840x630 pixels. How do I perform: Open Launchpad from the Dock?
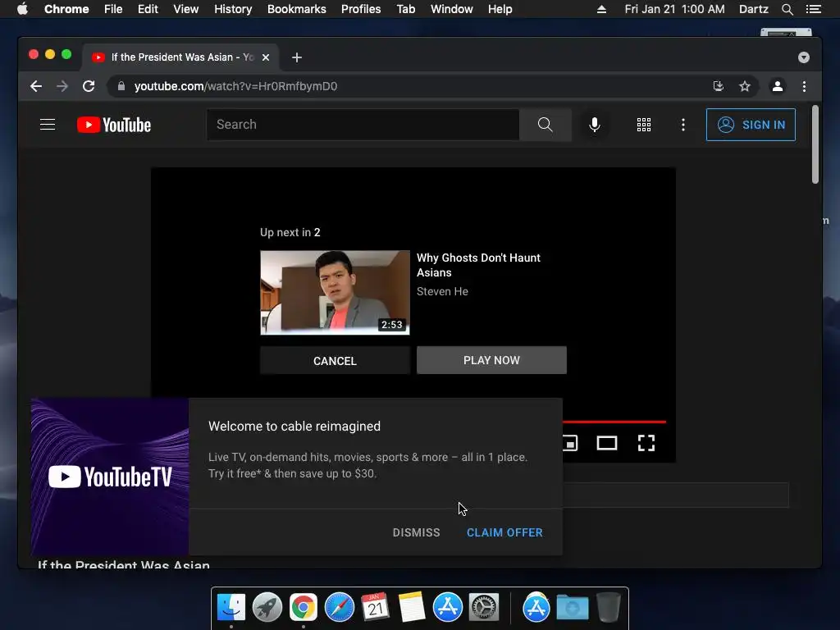click(x=267, y=608)
